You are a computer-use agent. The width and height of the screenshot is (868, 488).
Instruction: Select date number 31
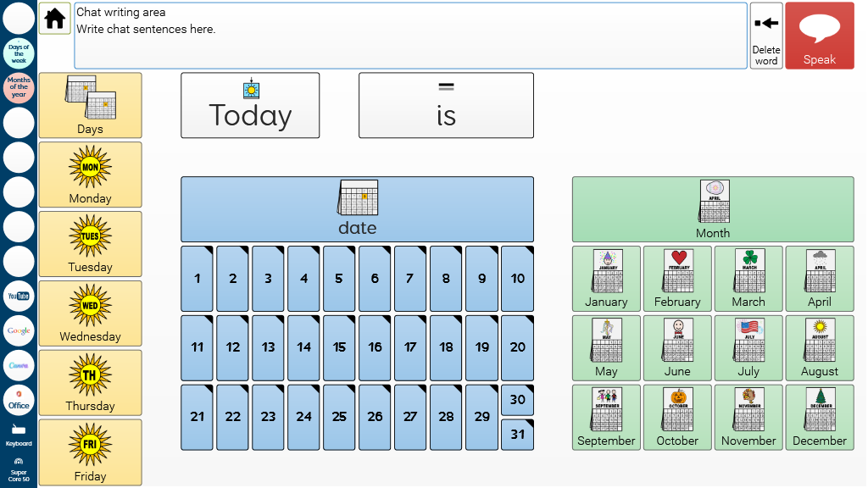click(x=517, y=435)
